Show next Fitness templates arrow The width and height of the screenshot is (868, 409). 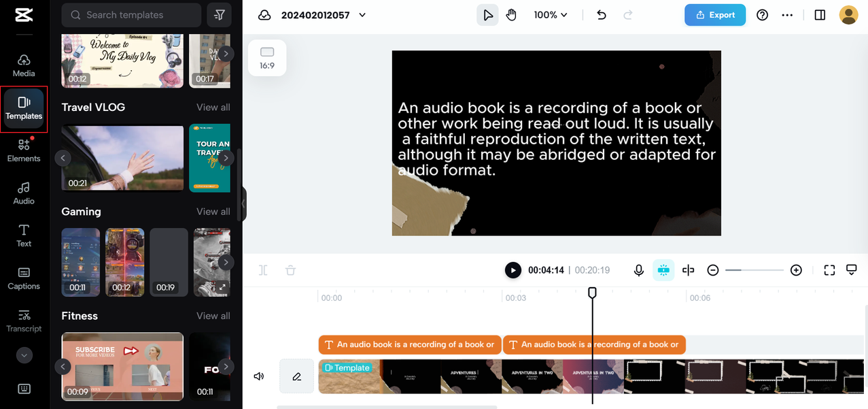tap(226, 367)
